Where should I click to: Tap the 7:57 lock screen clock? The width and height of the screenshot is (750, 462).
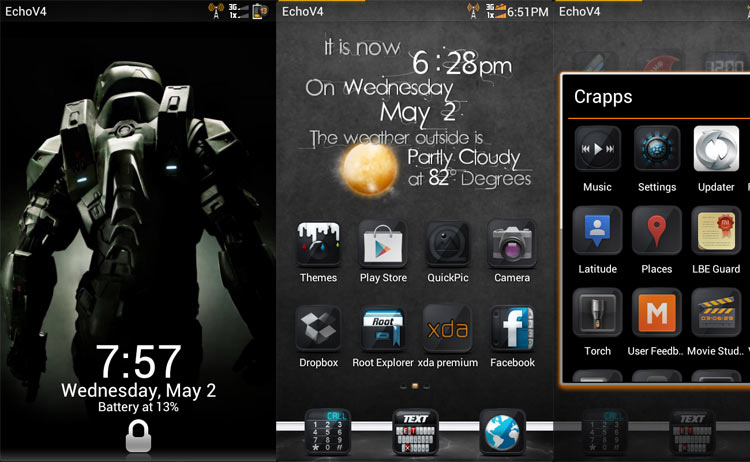pos(138,362)
